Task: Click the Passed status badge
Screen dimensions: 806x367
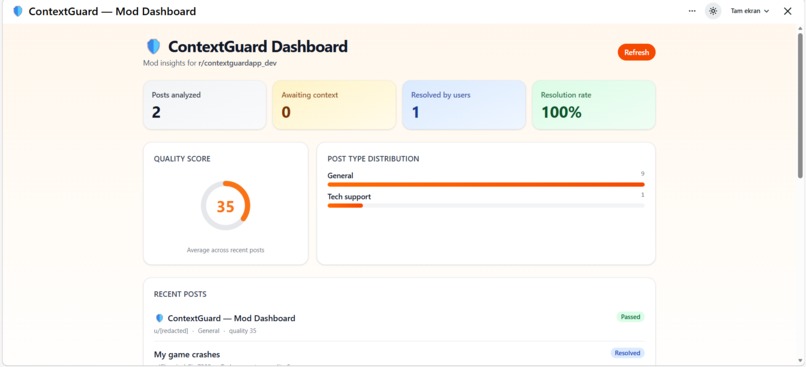Action: click(x=630, y=317)
